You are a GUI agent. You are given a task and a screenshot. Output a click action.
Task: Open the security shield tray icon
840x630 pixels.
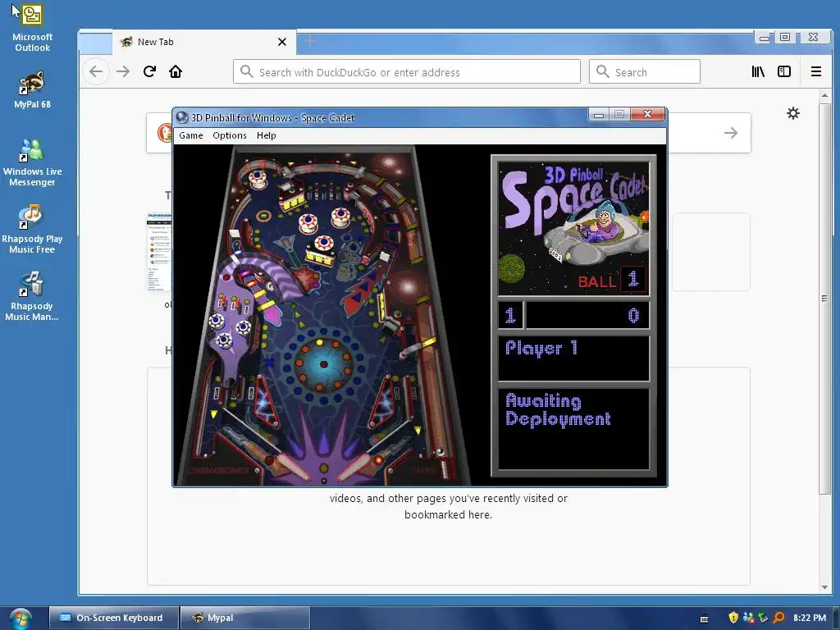(x=733, y=618)
